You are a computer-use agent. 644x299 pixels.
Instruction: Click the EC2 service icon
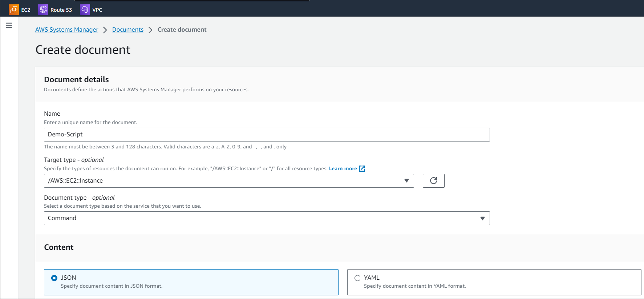coord(13,10)
